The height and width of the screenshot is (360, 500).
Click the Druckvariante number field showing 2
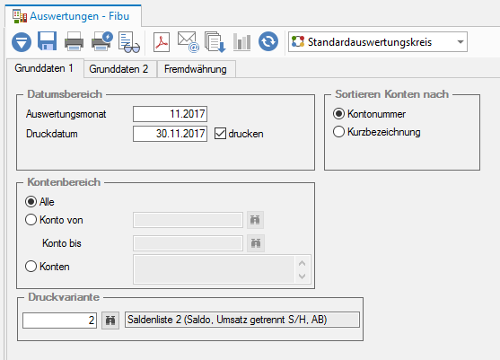tap(60, 320)
